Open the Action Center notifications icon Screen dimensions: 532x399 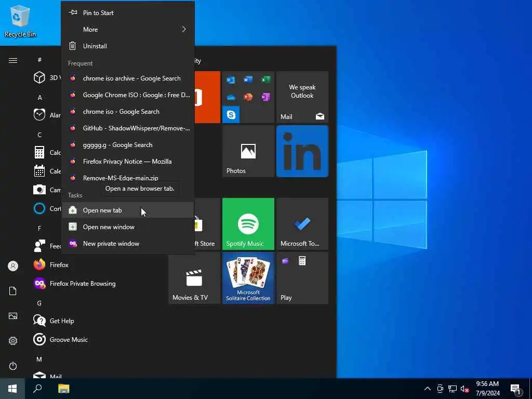516,389
